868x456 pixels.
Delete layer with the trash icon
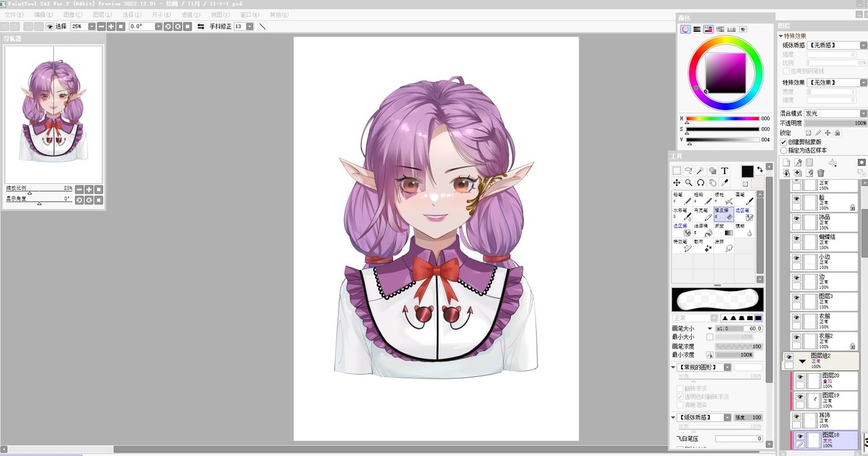point(820,173)
